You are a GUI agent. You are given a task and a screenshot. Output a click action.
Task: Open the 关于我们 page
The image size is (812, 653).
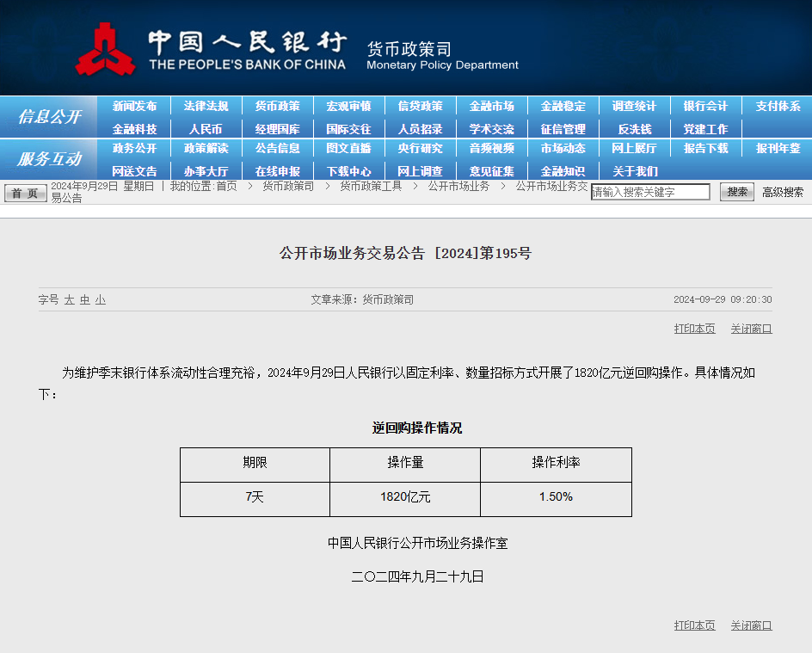[634, 171]
